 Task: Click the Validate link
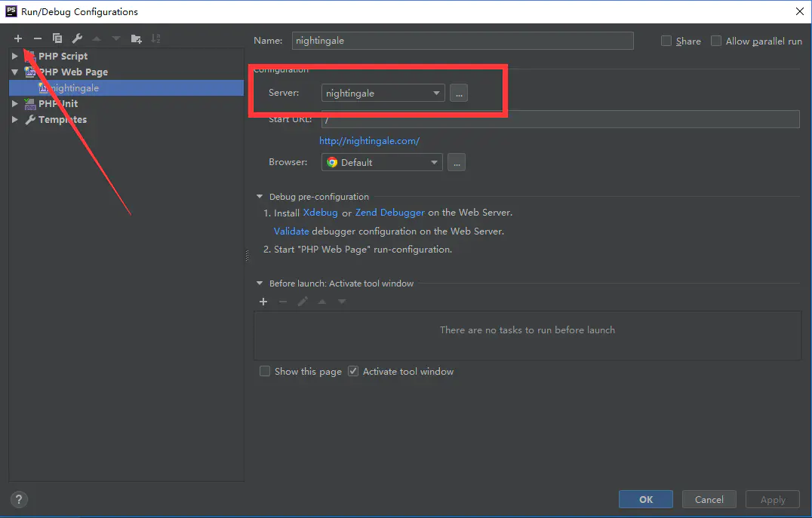click(x=291, y=231)
